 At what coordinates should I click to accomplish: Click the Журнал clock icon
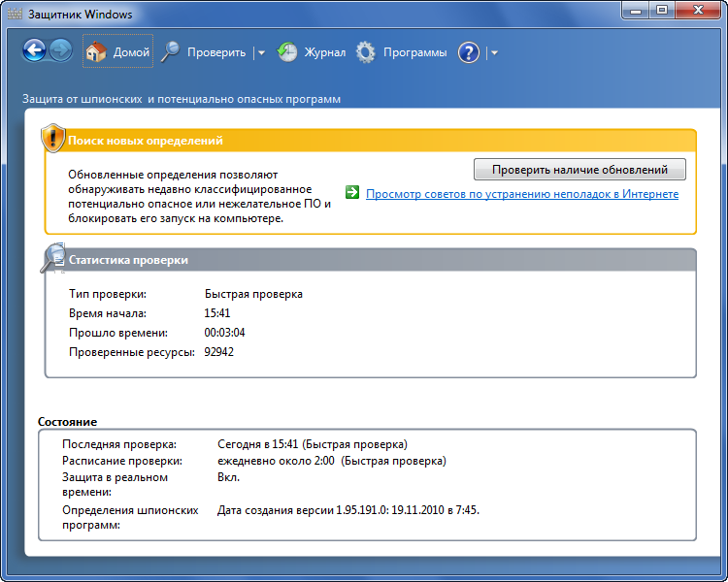point(287,52)
